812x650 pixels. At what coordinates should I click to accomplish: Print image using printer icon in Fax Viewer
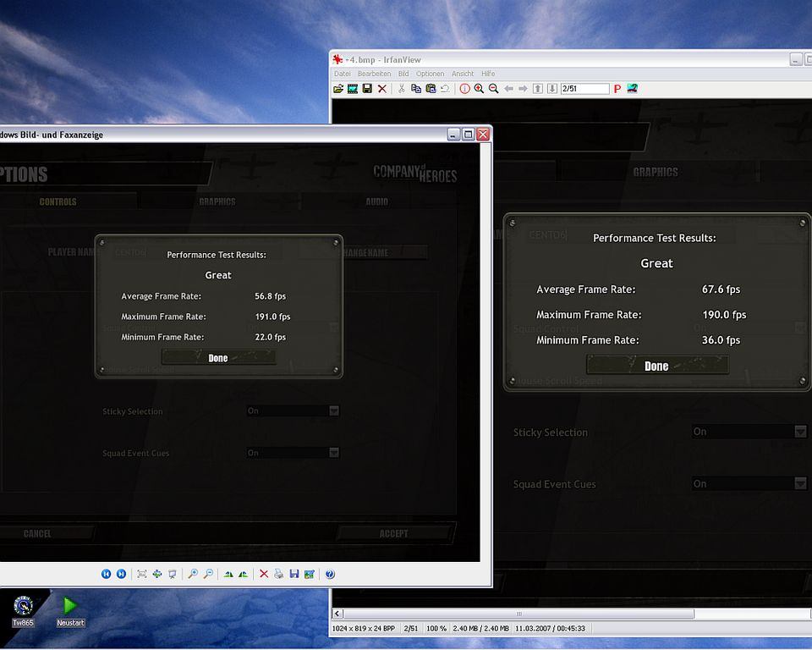pyautogui.click(x=278, y=574)
